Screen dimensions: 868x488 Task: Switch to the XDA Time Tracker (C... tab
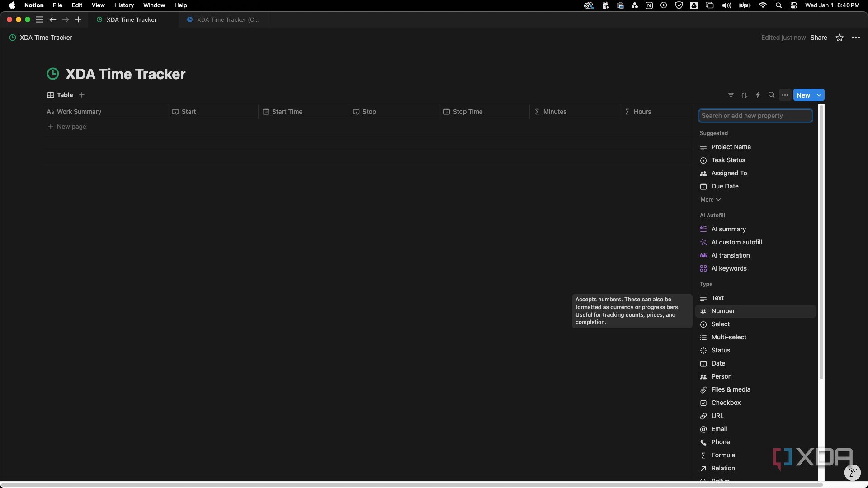(x=223, y=19)
